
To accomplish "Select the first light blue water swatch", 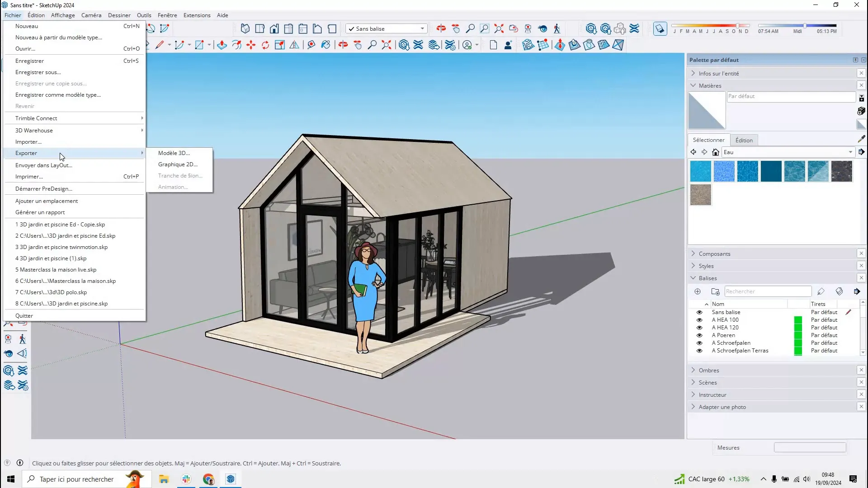I will [x=701, y=171].
